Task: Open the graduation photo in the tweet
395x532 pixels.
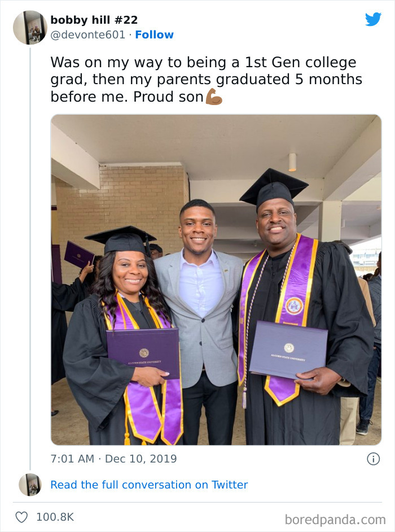Action: (x=216, y=280)
